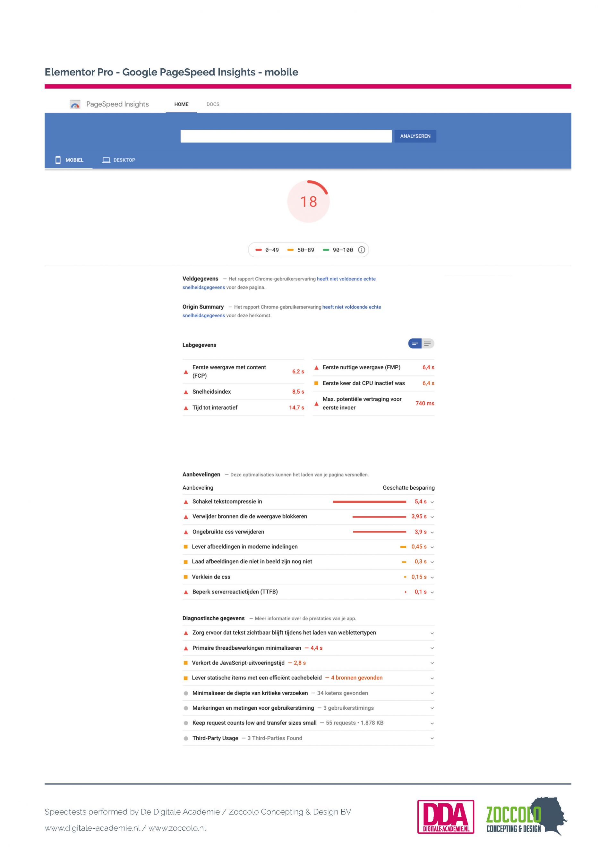Screen dimensions: 616x864
Task: Click the footer URL 'www.digitale-academie.nl / www.zoccolo.nl'
Action: click(125, 828)
